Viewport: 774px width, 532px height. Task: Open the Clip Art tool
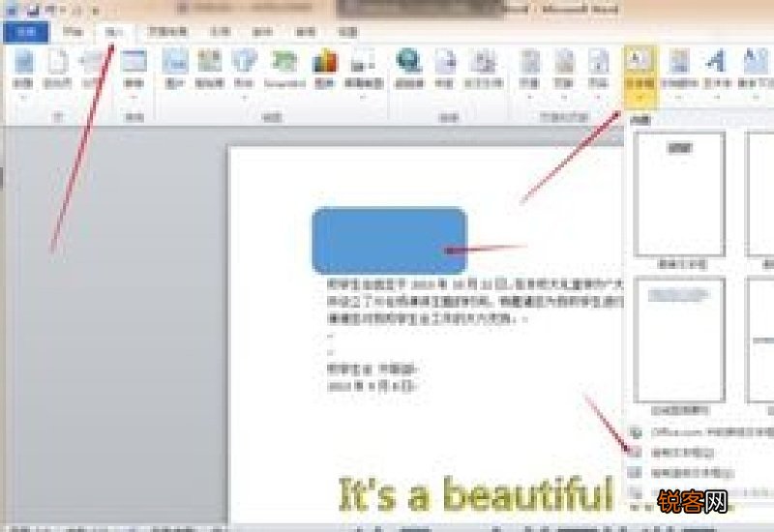(x=209, y=69)
